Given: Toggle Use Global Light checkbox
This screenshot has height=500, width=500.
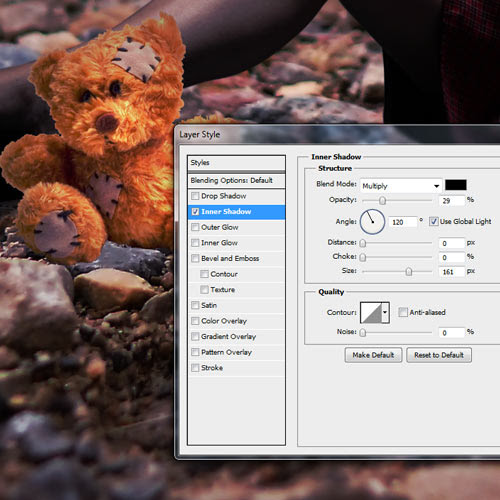Looking at the screenshot, I should tap(433, 221).
